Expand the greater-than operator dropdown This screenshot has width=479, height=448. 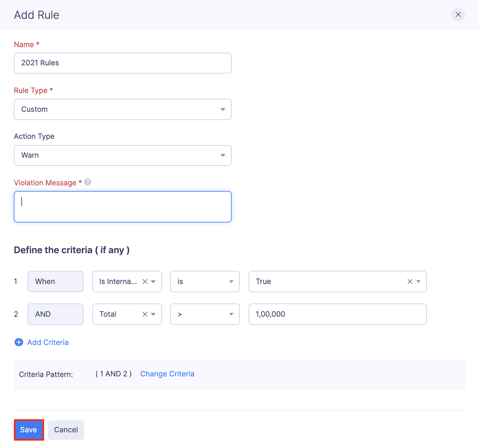pos(205,314)
